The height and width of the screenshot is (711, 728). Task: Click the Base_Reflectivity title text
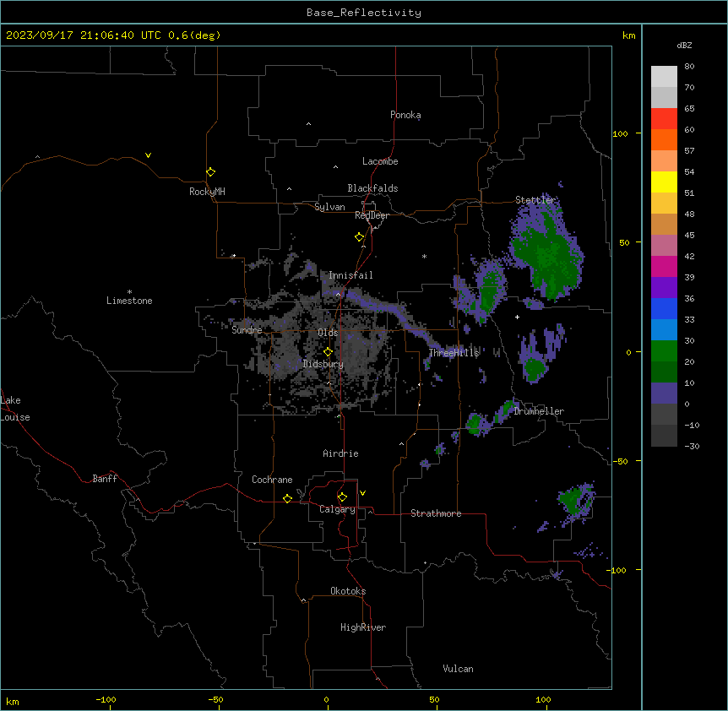[364, 13]
